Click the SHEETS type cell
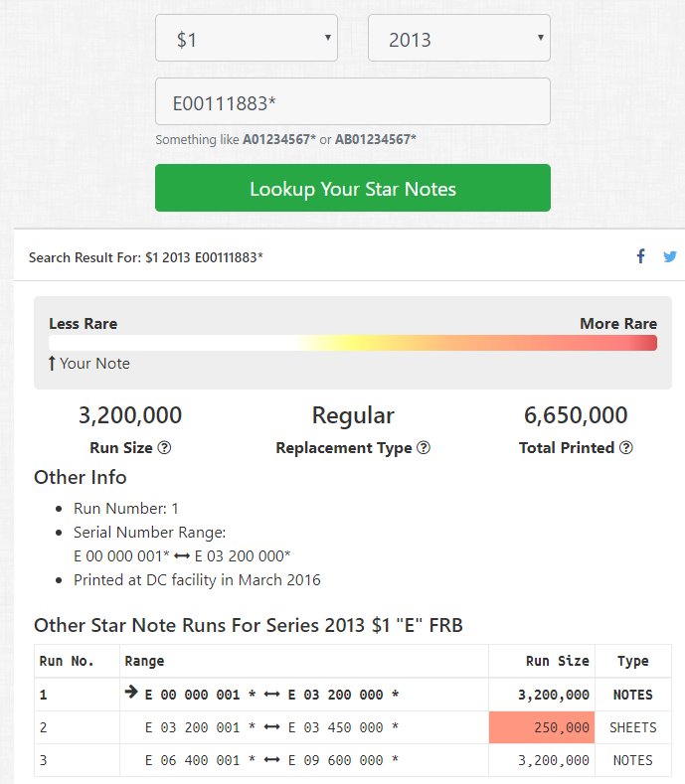The height and width of the screenshot is (784, 685). point(633,727)
